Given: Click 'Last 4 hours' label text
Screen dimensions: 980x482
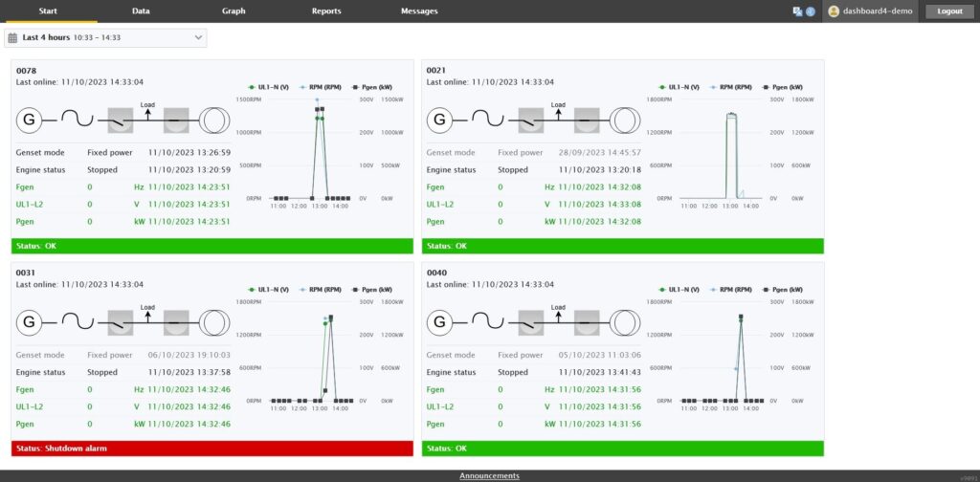Looking at the screenshot, I should tap(46, 37).
